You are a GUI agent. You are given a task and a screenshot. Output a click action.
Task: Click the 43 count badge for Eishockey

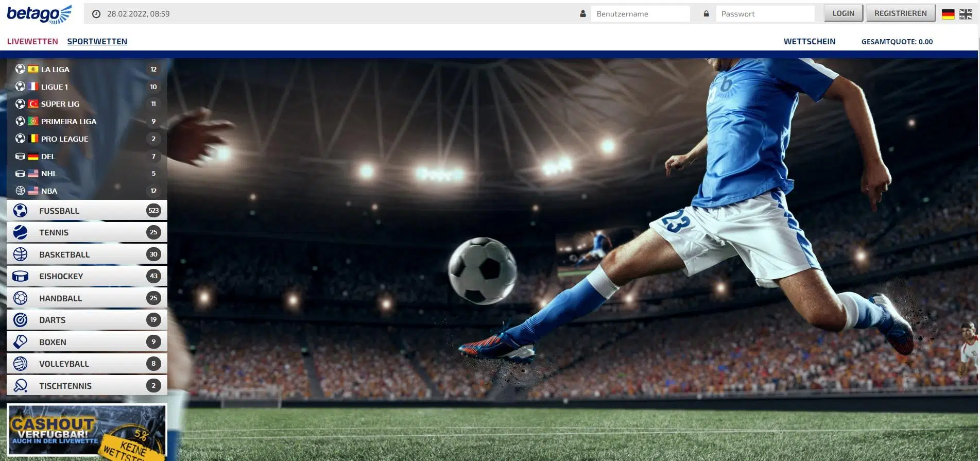pyautogui.click(x=153, y=276)
